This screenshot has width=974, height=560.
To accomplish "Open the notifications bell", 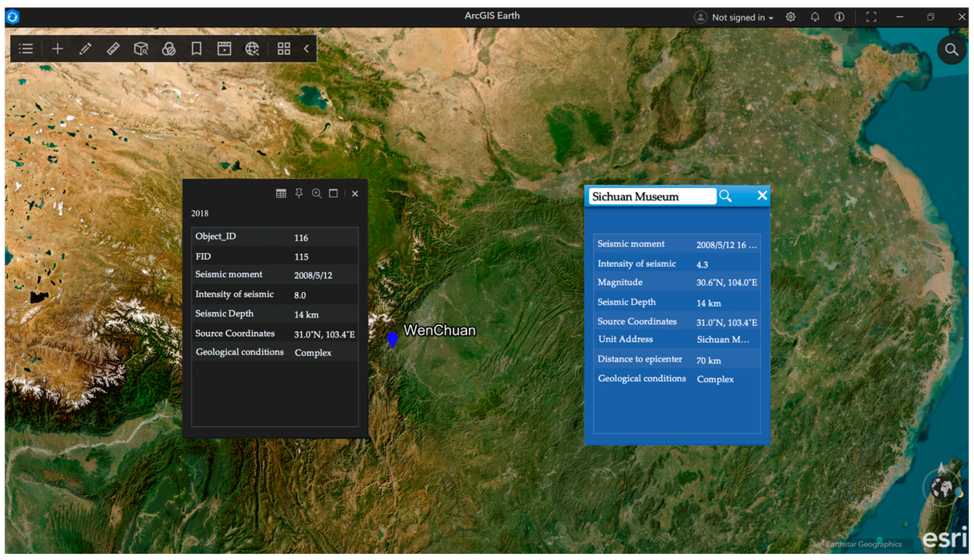I will point(815,17).
